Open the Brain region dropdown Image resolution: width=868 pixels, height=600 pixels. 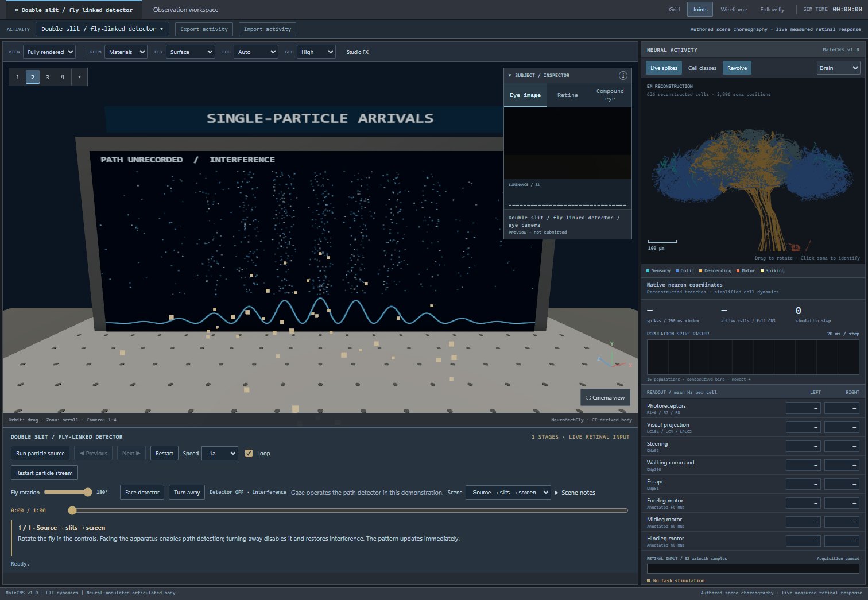pos(838,68)
